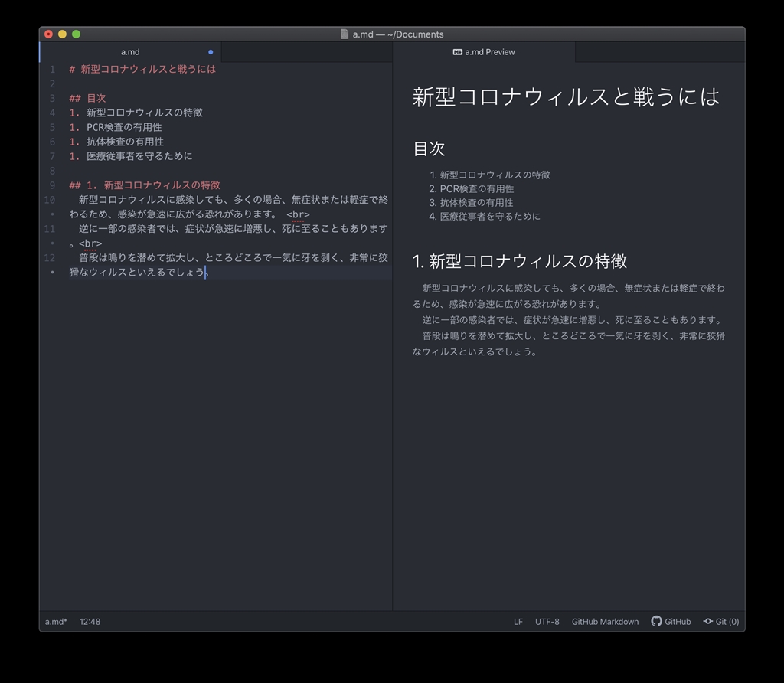The height and width of the screenshot is (683, 784).
Task: Click '3. 抗体検査の有用性' in preview list
Action: (x=471, y=202)
